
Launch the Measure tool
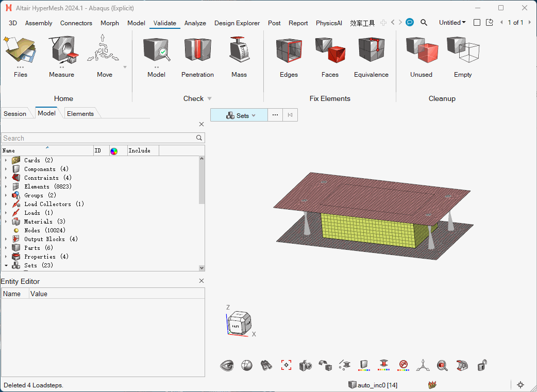click(x=62, y=57)
